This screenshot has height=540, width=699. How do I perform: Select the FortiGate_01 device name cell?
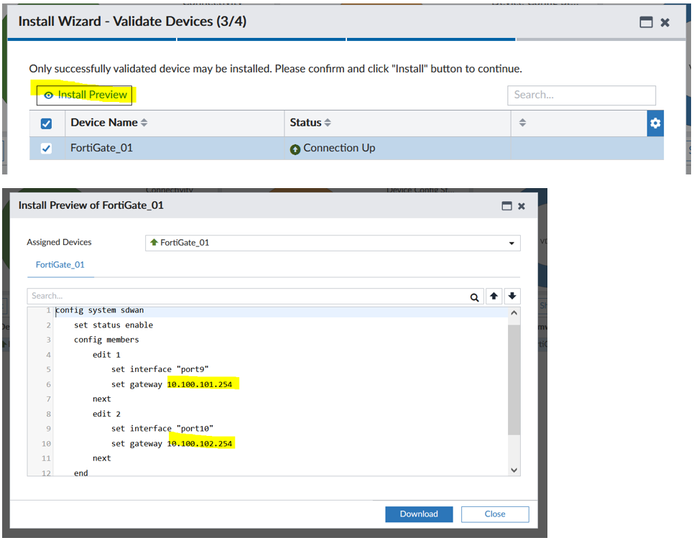(x=102, y=148)
